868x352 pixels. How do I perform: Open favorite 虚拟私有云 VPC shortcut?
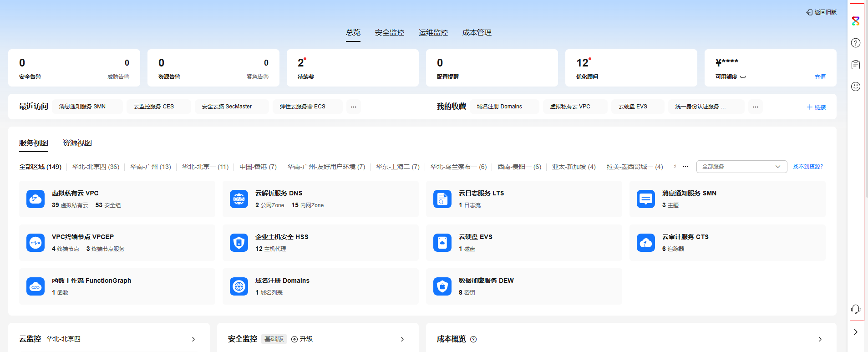[x=575, y=107]
